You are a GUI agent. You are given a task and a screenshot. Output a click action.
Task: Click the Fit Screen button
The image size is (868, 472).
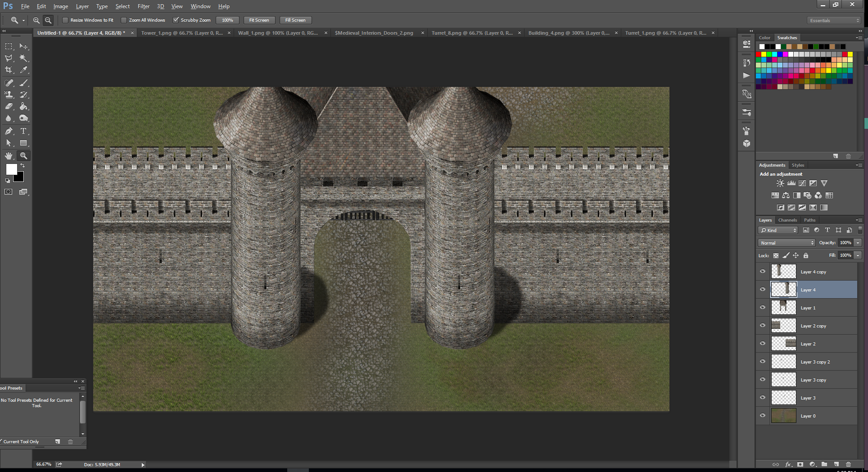(259, 20)
